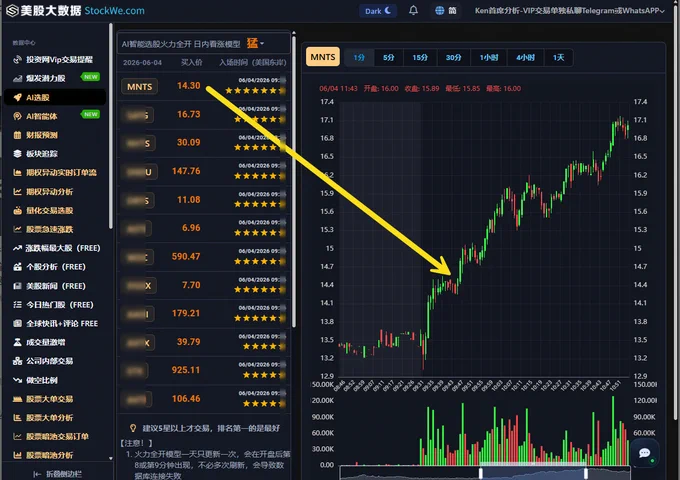This screenshot has width=680, height=480.
Task: Open 做空比例 downtrend icon
Action: click(x=17, y=380)
